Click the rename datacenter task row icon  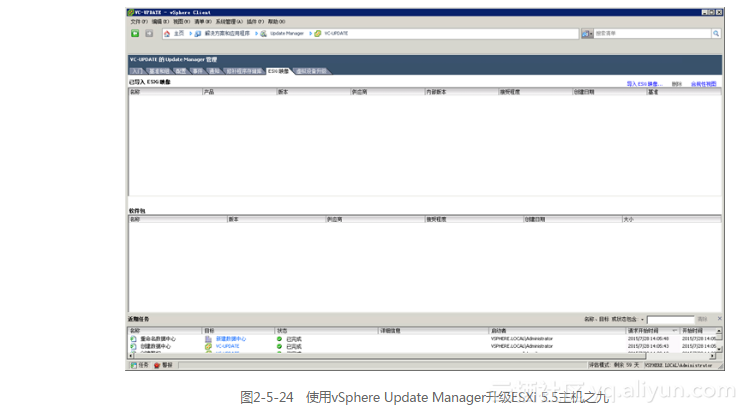coord(133,339)
